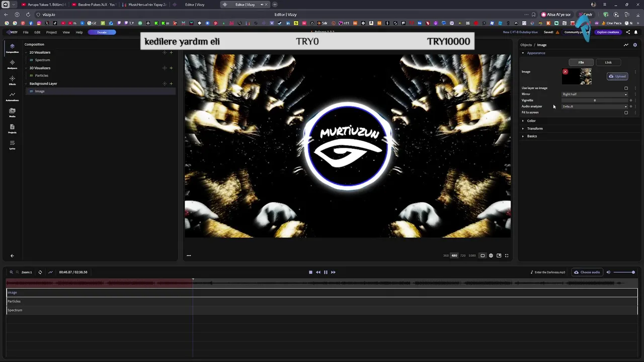Viewport: 644px width, 362px height.
Task: Toggle the aspect ratio frame icon under preview
Action: coord(482,255)
